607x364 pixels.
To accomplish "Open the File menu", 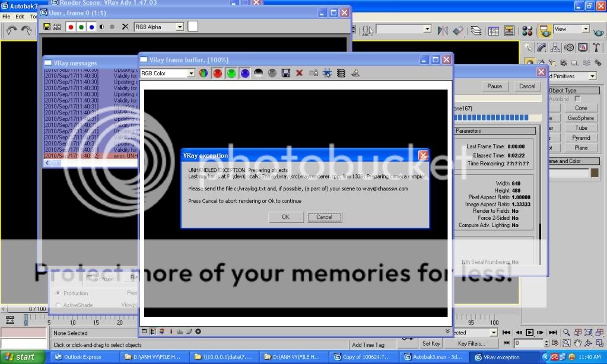I will coord(6,17).
